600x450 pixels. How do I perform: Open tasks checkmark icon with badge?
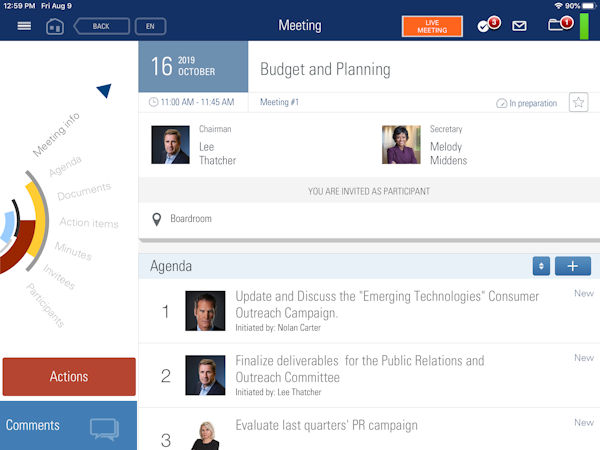[488, 25]
